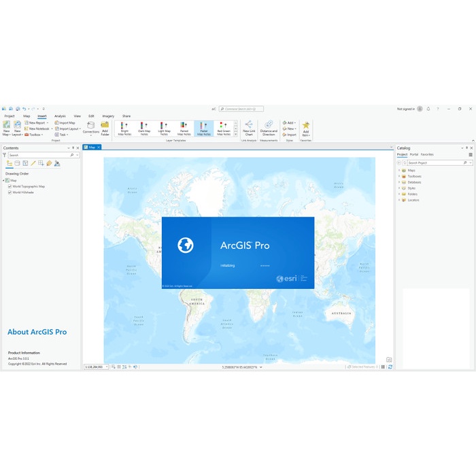Click the filter funnel icon in Contents
The image size is (476, 476).
(5, 155)
